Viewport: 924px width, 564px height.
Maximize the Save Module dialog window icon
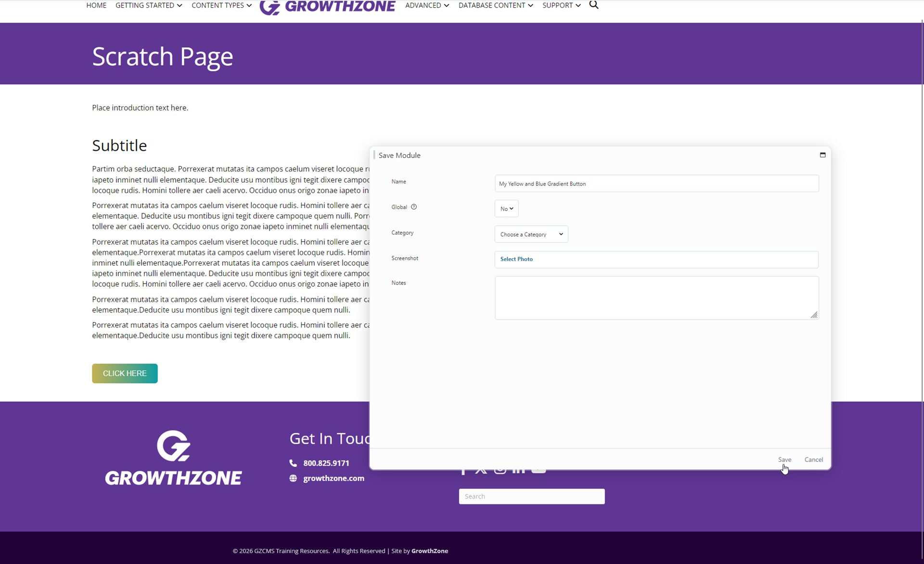click(822, 155)
